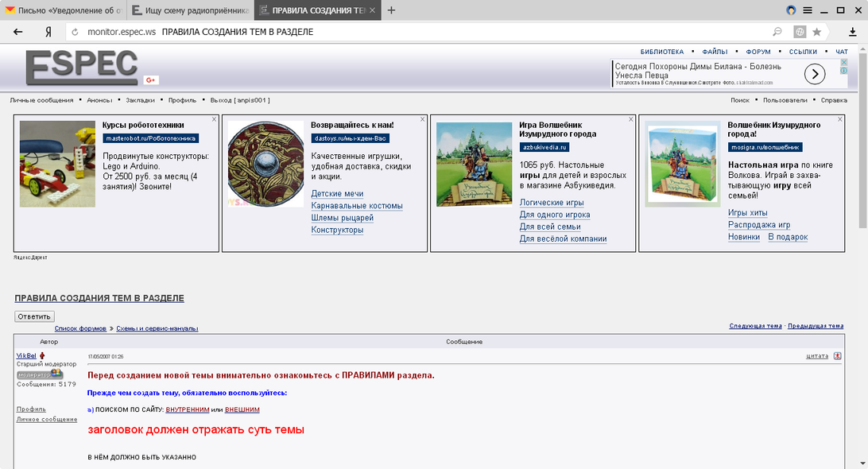The width and height of the screenshot is (868, 469).
Task: Close the Возвращайтесь к нам ad
Action: click(x=423, y=119)
